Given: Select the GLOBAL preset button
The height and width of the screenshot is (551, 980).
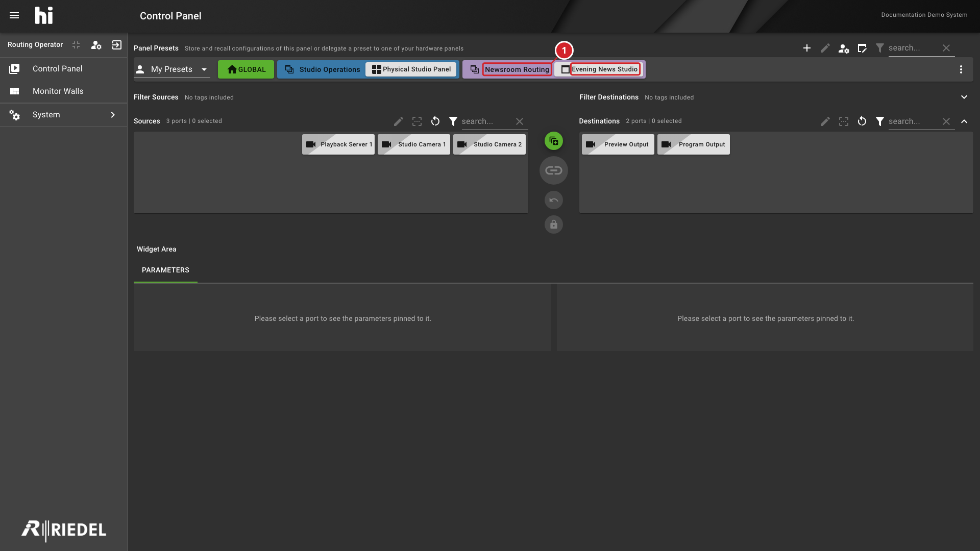Looking at the screenshot, I should click(x=246, y=69).
